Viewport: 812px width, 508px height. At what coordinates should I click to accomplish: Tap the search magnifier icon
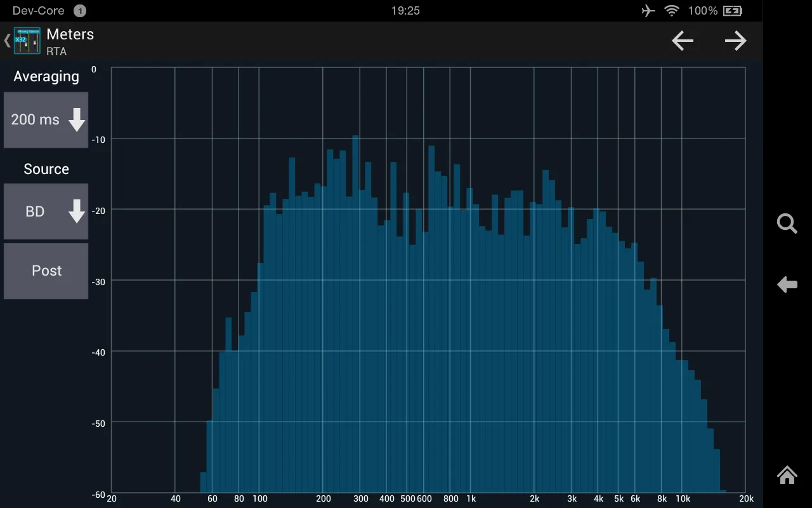(787, 224)
